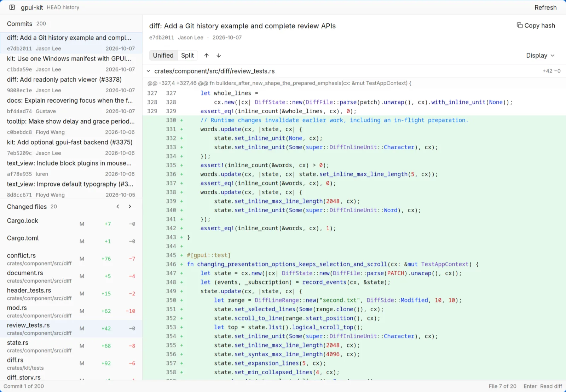The height and width of the screenshot is (392, 566).
Task: Click the copy hash icon
Action: (519, 25)
